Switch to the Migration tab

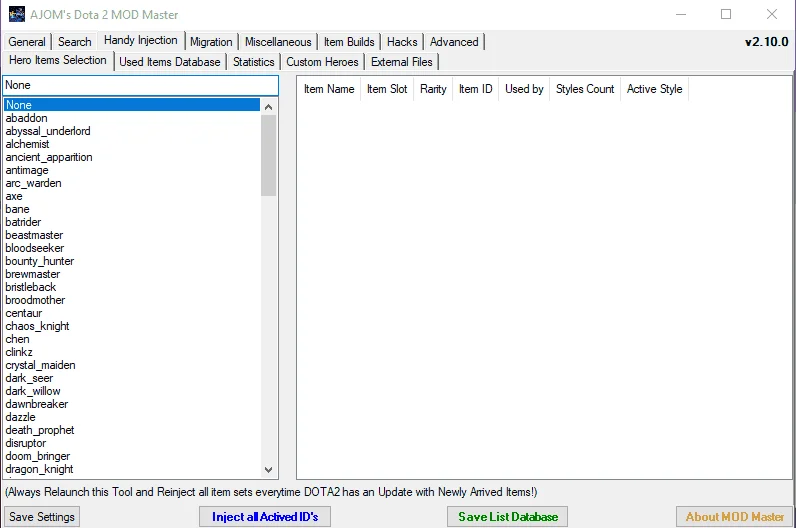pos(211,42)
